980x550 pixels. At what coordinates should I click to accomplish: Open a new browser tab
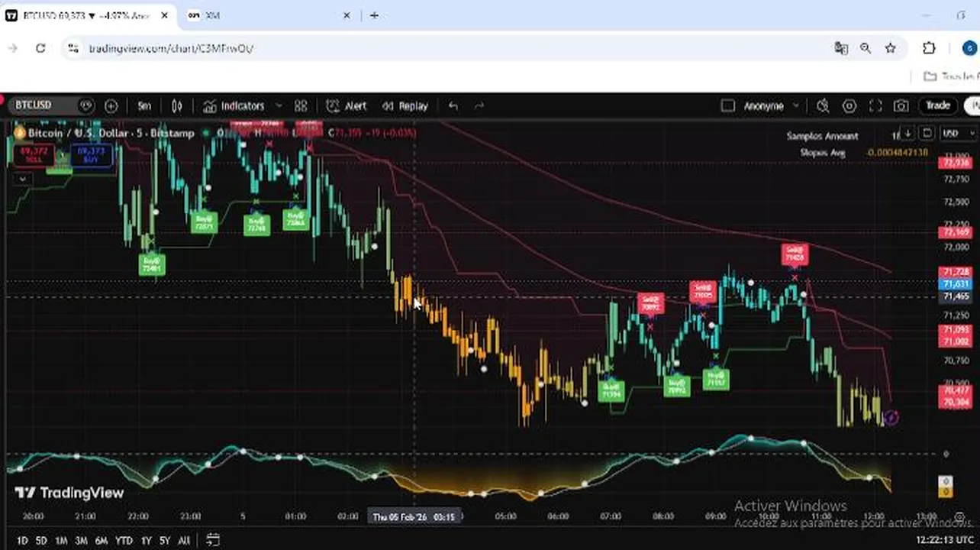coord(374,15)
